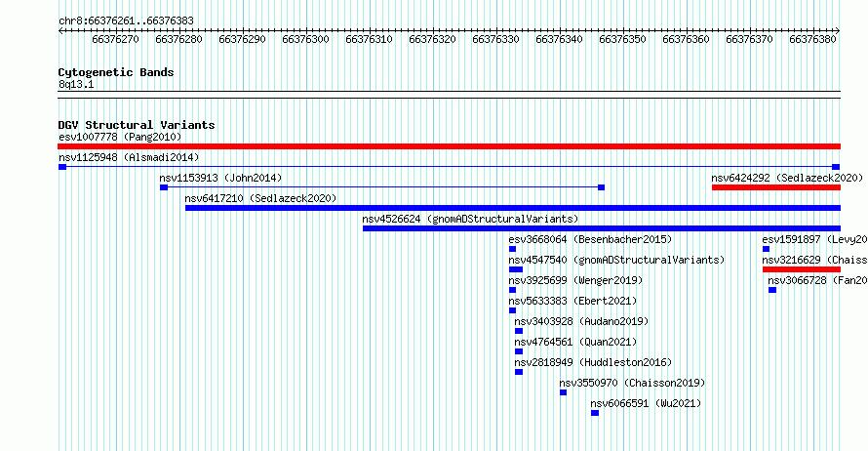Select left end block of nsv1125948
The width and height of the screenshot is (868, 451).
click(x=62, y=167)
